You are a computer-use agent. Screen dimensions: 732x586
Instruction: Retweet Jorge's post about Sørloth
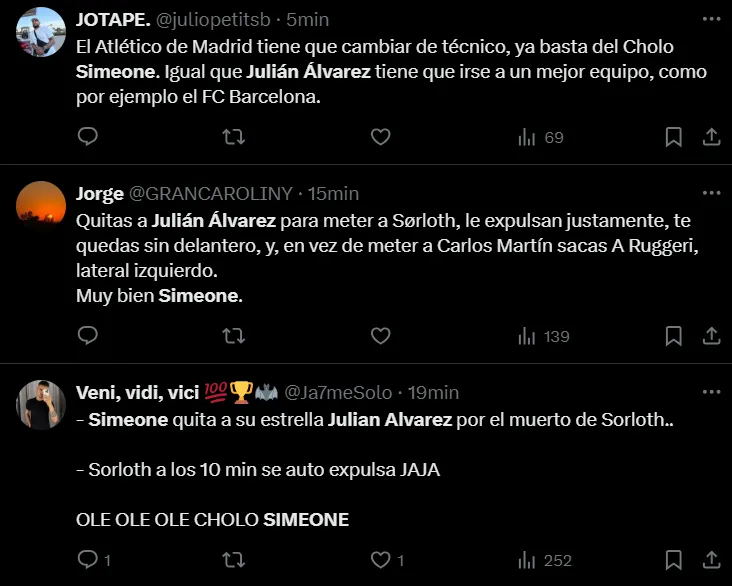pos(233,336)
